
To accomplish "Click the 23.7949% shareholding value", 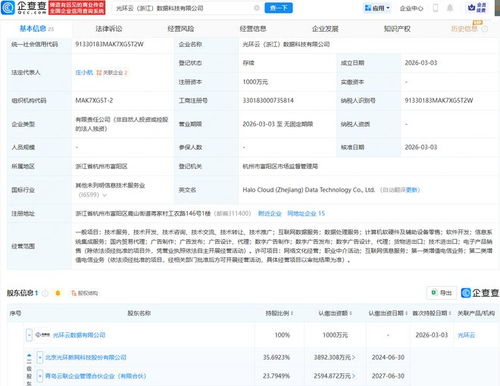I will (276, 376).
